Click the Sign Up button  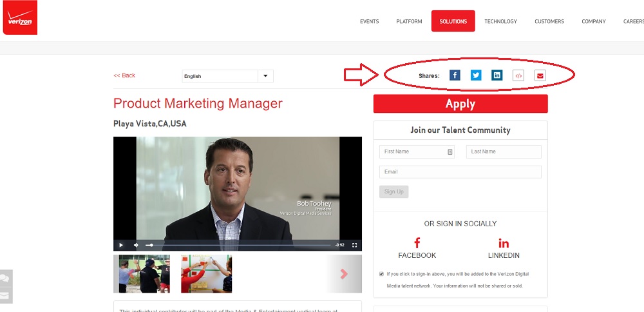[394, 191]
